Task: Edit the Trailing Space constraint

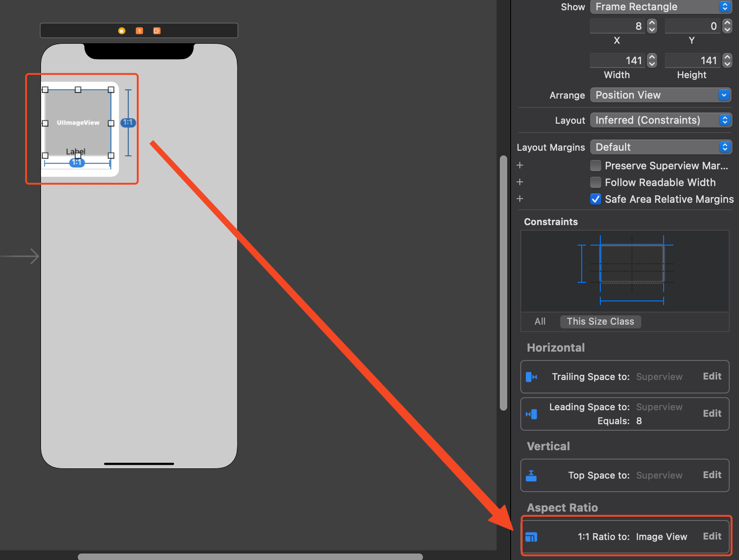Action: 712,376
